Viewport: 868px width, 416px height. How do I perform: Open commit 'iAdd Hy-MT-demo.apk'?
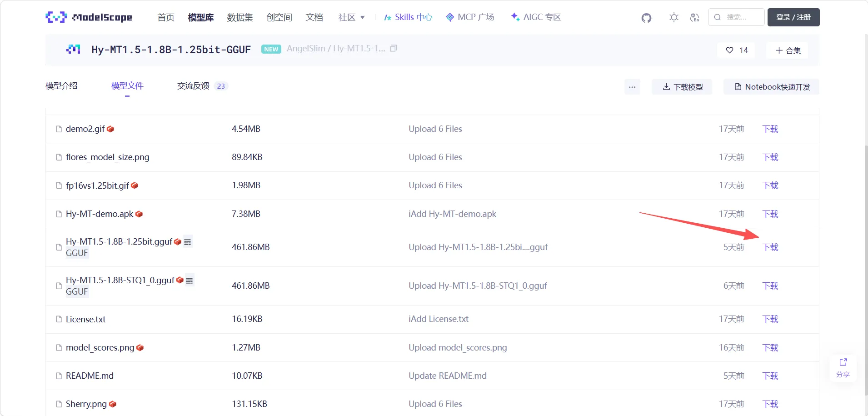pyautogui.click(x=452, y=214)
